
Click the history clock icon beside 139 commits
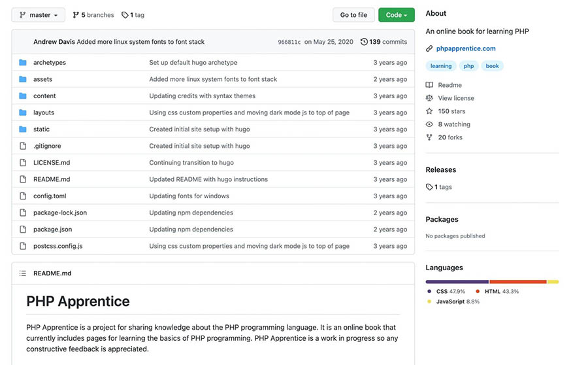point(364,42)
